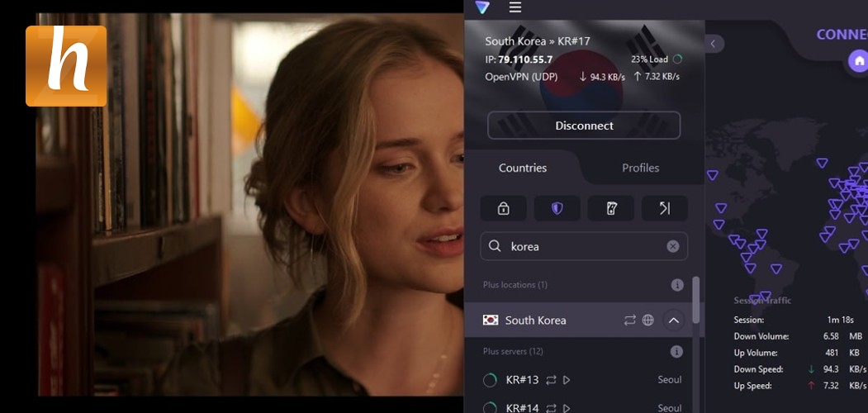Image resolution: width=868 pixels, height=413 pixels.
Task: Toggle the Secure Core lock feature
Action: pos(503,208)
